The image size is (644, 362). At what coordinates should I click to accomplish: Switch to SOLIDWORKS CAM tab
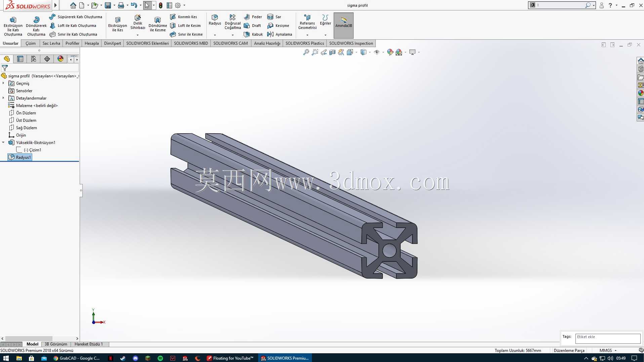coord(231,43)
